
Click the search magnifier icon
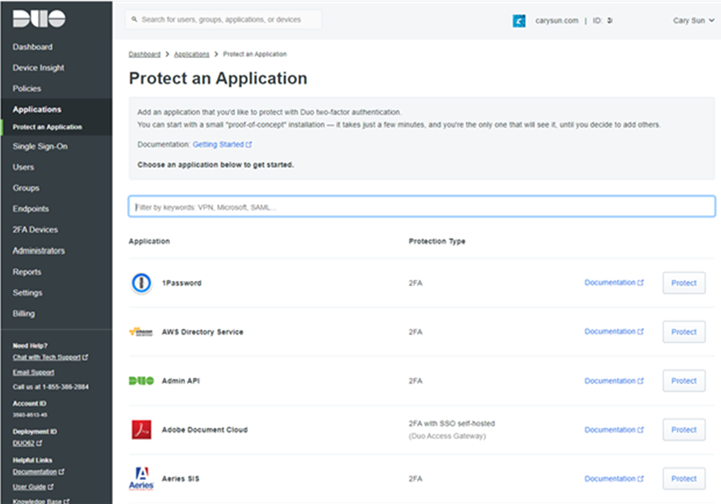[x=134, y=19]
